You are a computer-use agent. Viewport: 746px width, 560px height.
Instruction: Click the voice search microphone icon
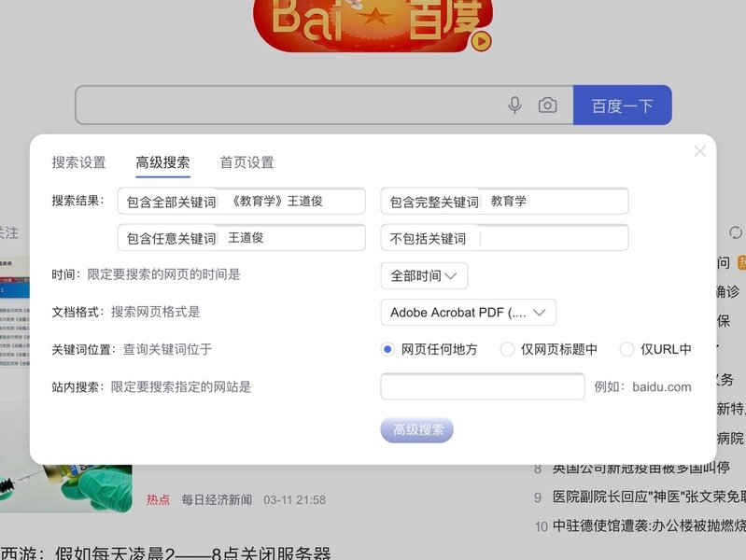point(514,105)
